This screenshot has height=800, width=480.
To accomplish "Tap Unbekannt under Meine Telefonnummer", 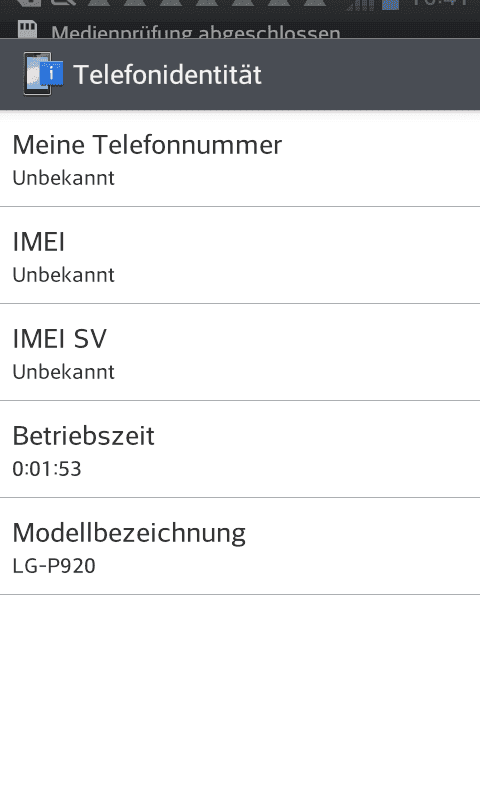I will (63, 178).
